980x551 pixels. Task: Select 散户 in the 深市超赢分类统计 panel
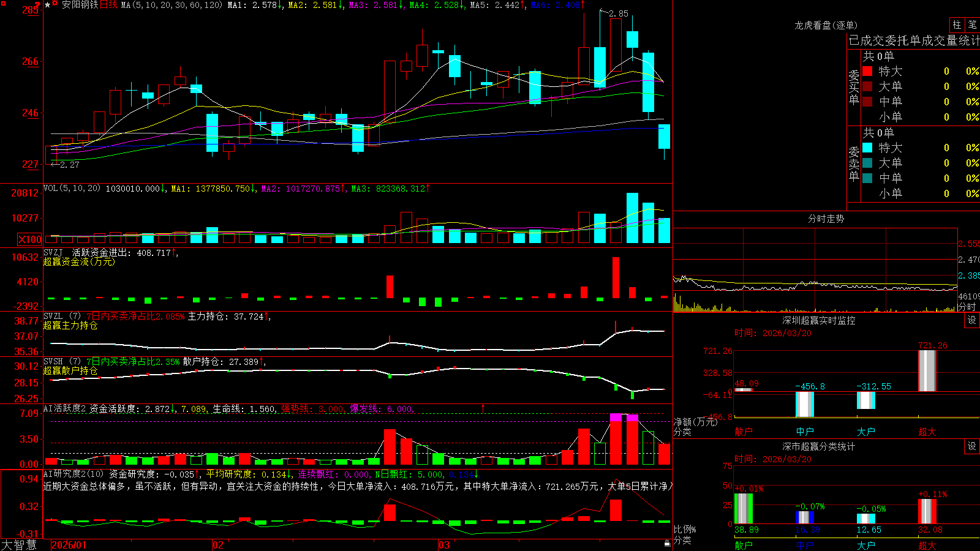743,545
